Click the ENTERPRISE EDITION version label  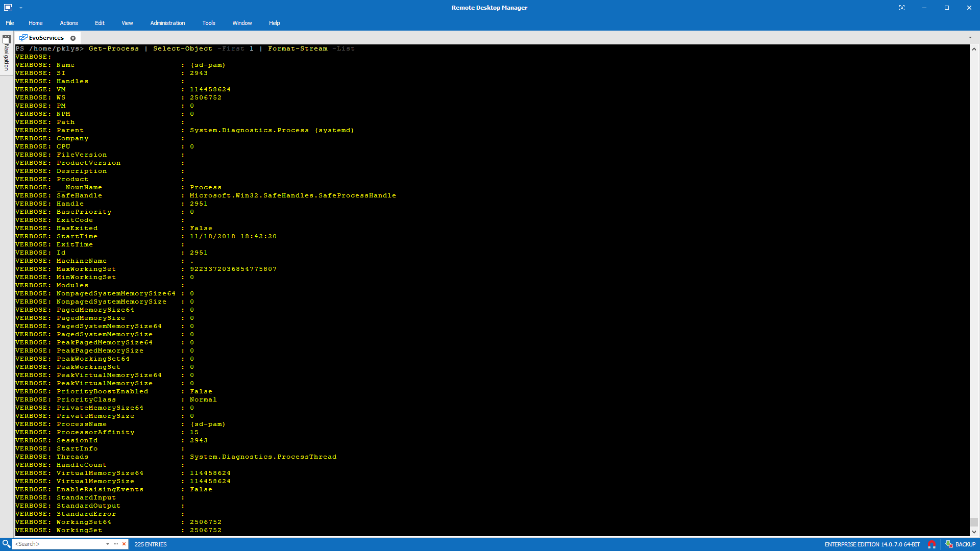coord(872,544)
